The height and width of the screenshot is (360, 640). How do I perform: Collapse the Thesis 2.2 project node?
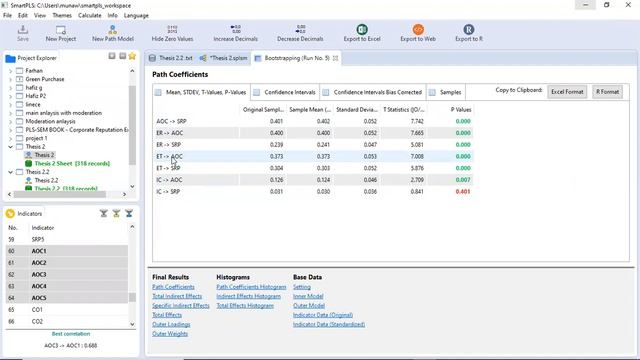[10, 172]
